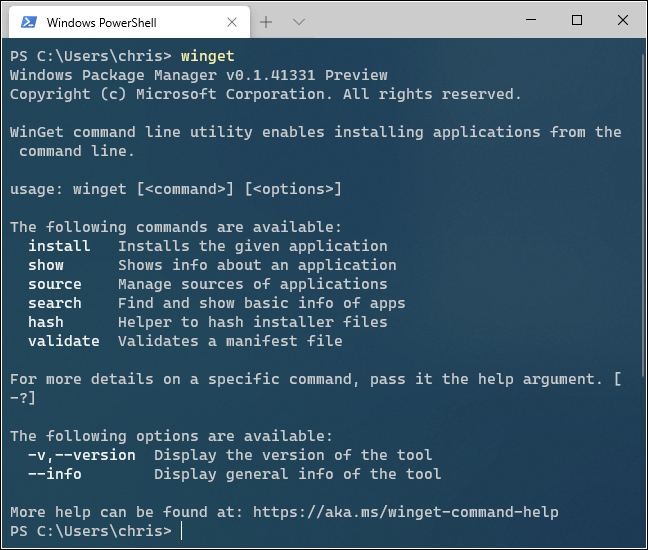Click the 'search' command in the list

(x=55, y=303)
